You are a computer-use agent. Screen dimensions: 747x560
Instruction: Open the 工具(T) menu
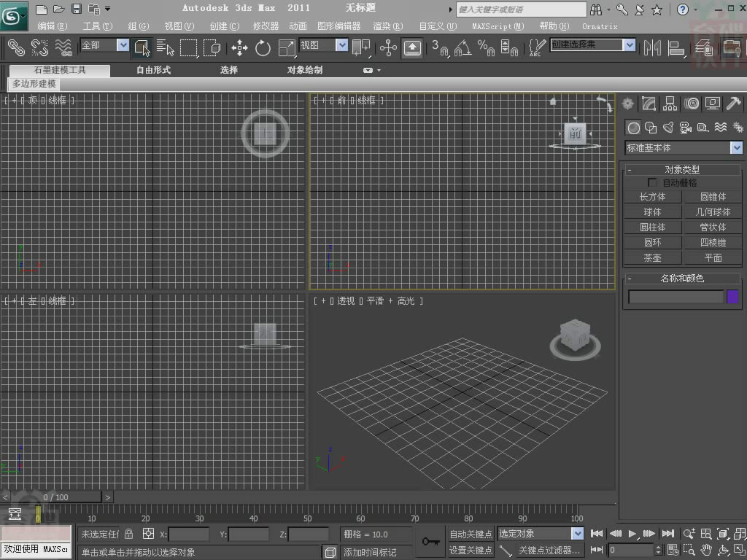coord(98,26)
